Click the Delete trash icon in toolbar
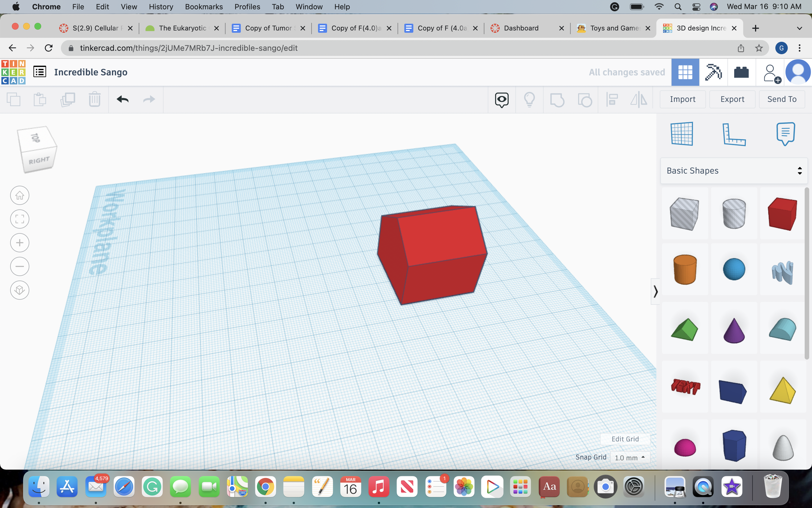 pyautogui.click(x=95, y=99)
